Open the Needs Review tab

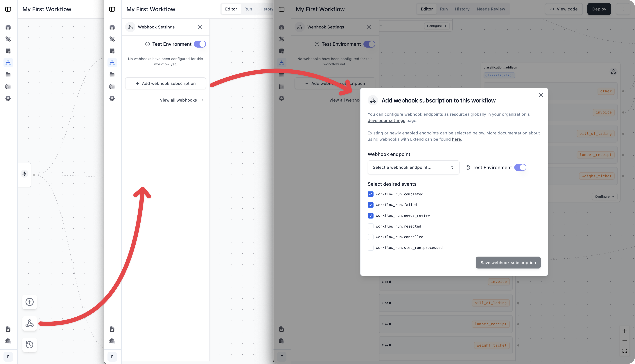[x=491, y=9]
